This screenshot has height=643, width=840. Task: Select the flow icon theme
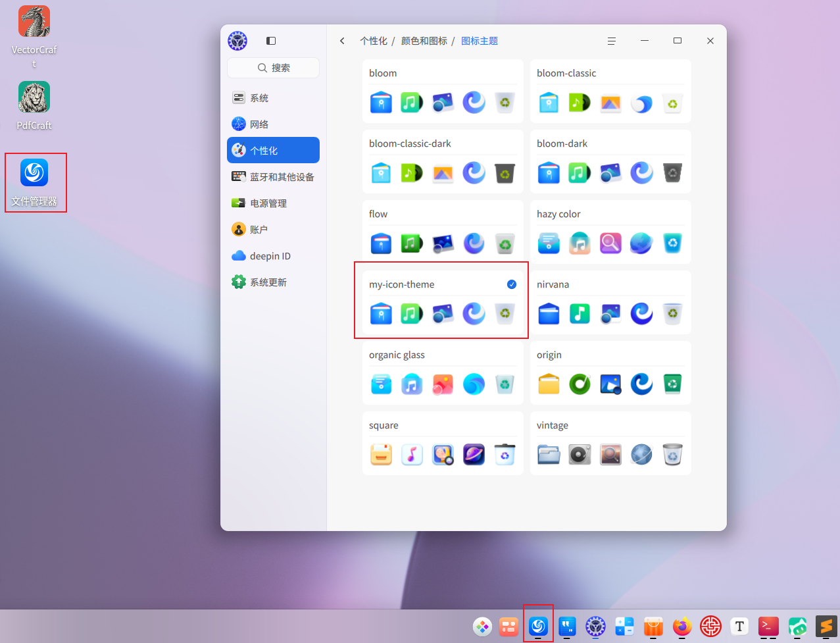coord(443,232)
